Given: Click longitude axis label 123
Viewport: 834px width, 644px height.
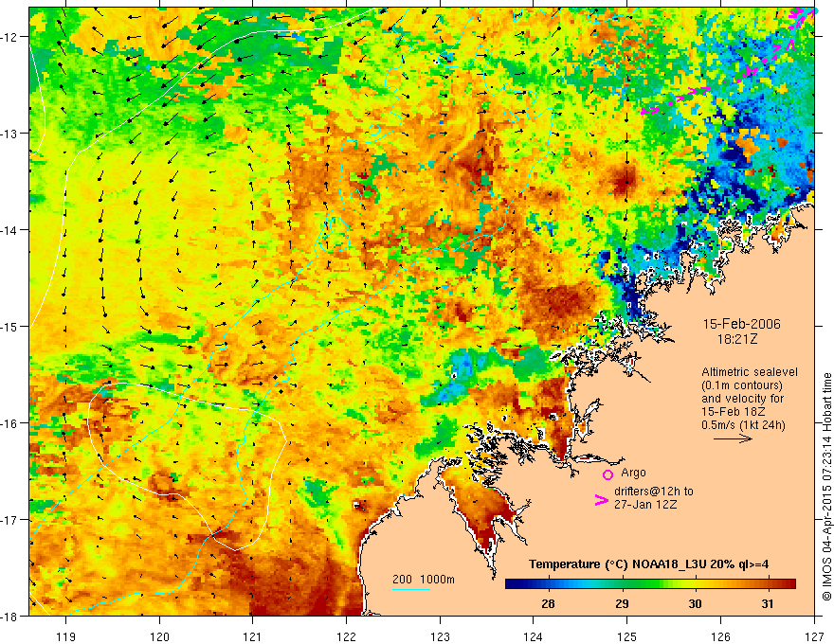Looking at the screenshot, I should click(x=440, y=636).
